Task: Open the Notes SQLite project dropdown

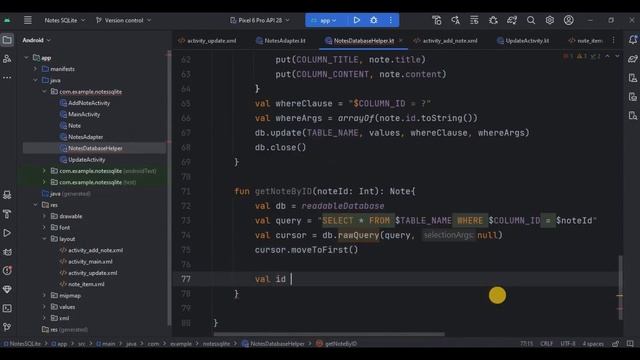Action: 64,20
